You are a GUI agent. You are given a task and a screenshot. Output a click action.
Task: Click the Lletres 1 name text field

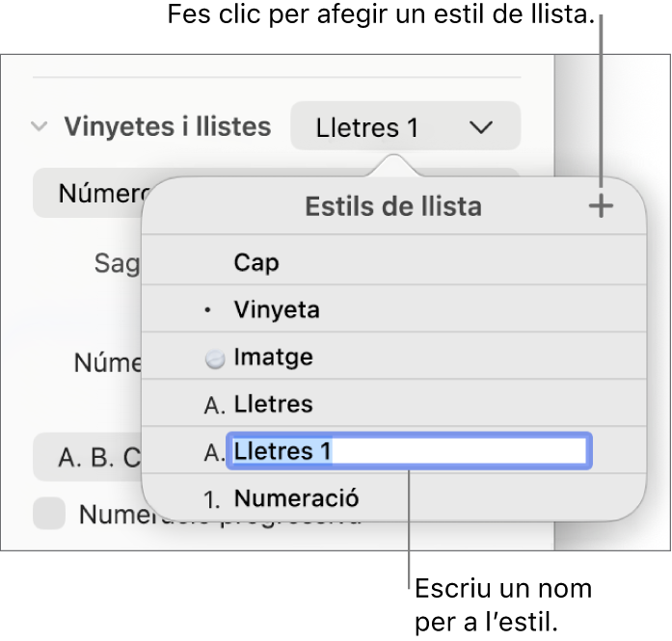[x=410, y=451]
